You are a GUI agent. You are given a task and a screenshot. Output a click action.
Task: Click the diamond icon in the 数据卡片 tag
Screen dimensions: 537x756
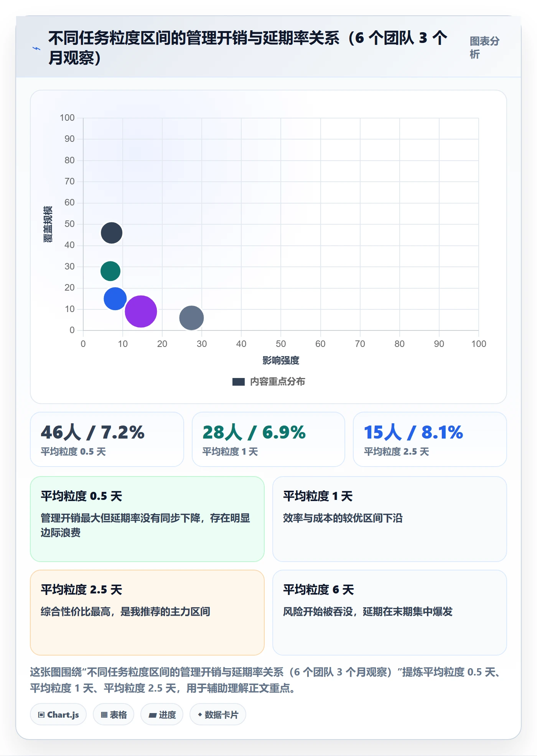point(200,715)
